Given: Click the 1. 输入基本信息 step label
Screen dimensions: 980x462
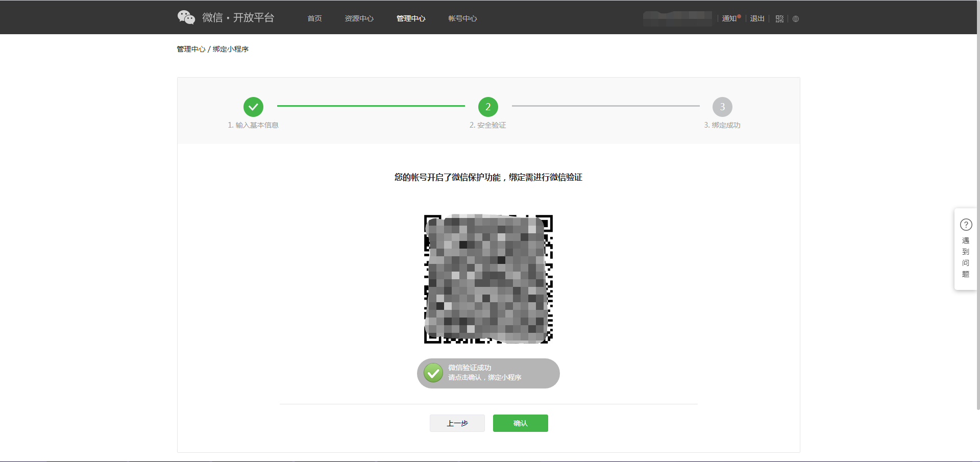Looking at the screenshot, I should [x=253, y=125].
